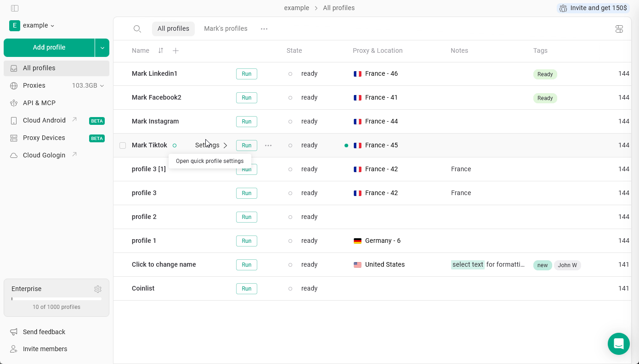Run the Mark Instagram profile
This screenshot has width=639, height=364.
click(x=247, y=122)
